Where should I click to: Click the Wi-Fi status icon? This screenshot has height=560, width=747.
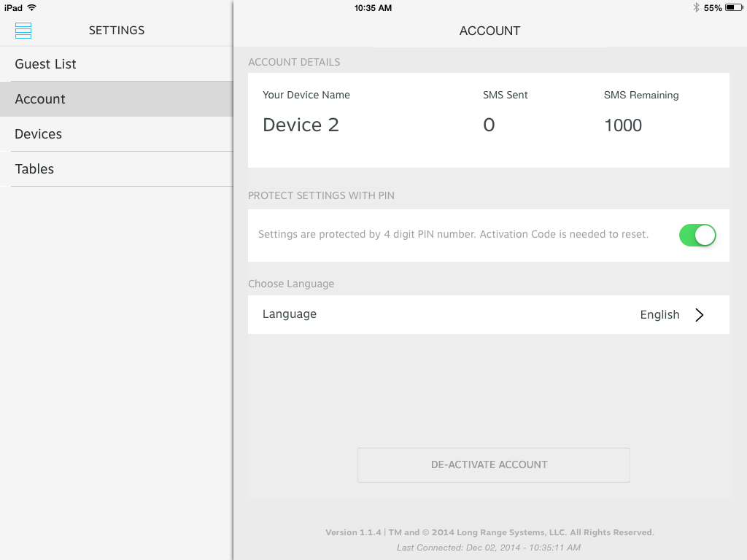[32, 7]
